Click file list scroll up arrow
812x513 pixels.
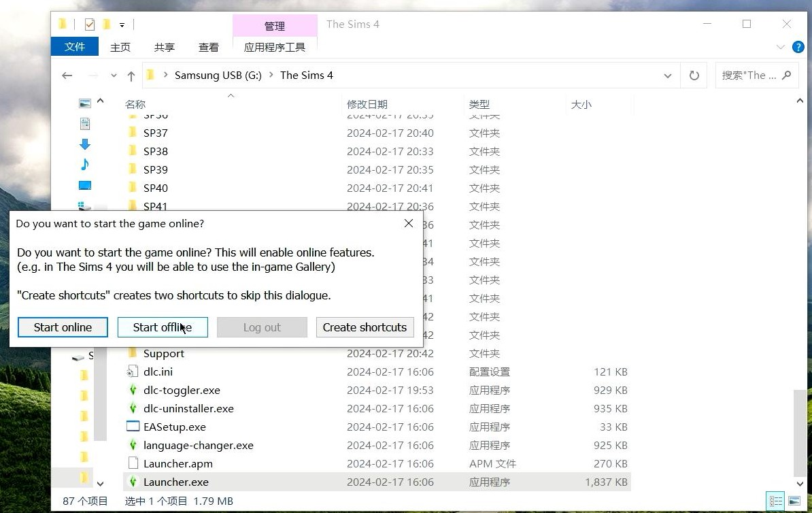click(x=800, y=101)
